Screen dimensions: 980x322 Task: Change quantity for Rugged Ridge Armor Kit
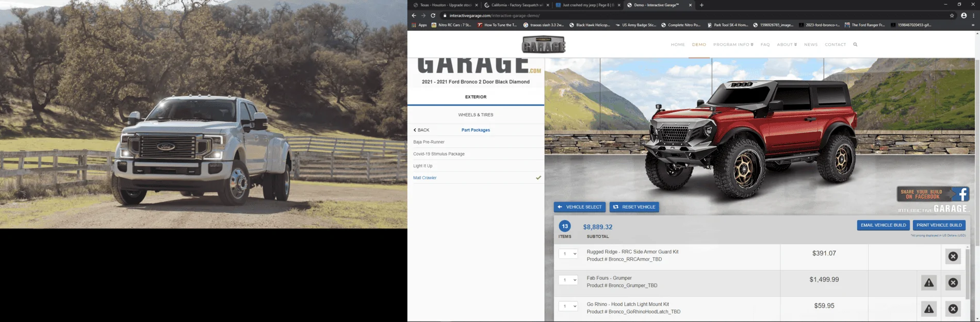(568, 253)
